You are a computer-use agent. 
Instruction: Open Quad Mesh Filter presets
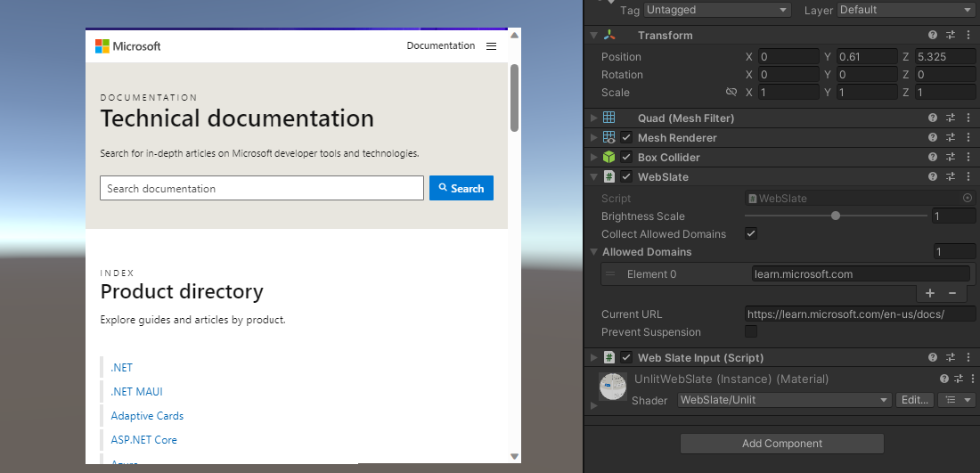950,118
